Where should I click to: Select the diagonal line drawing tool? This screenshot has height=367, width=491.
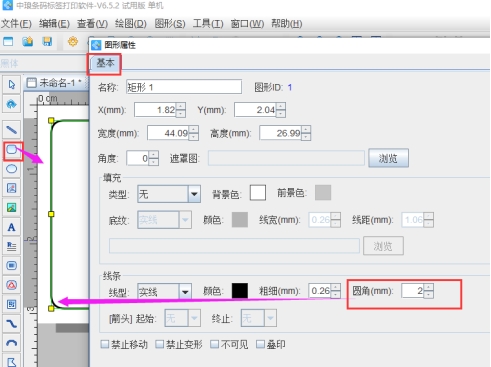click(x=12, y=130)
